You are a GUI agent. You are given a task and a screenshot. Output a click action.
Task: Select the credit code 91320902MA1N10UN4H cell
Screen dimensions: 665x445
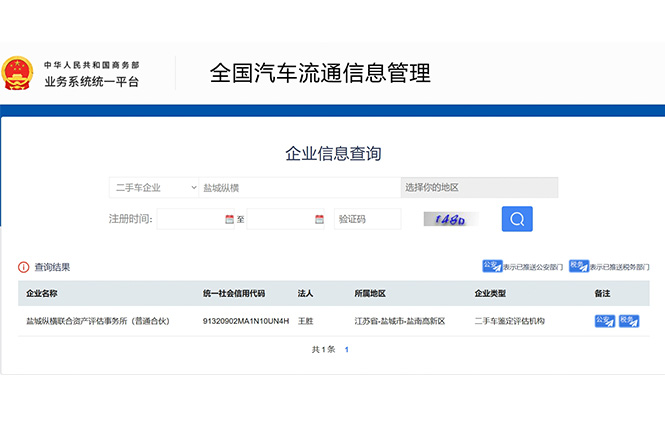(245, 321)
